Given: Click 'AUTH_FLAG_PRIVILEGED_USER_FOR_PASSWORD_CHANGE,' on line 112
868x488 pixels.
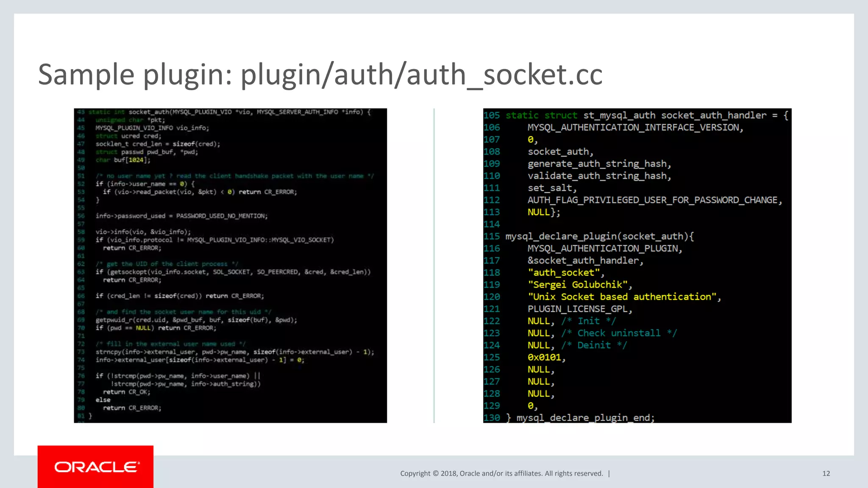Looking at the screenshot, I should [x=655, y=200].
